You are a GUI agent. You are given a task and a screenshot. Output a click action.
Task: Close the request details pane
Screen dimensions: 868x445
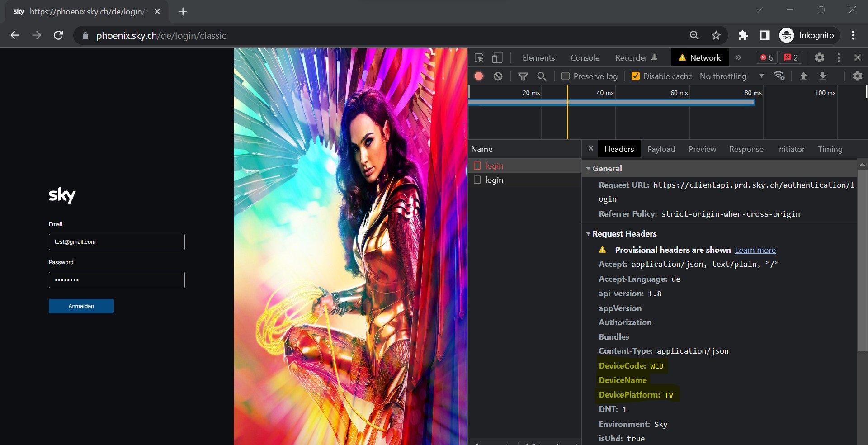point(590,148)
